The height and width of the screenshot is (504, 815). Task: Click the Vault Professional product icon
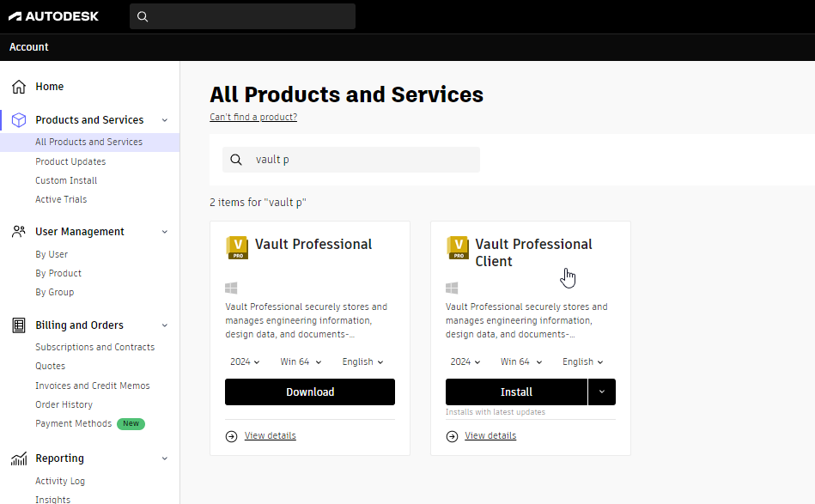coord(237,247)
